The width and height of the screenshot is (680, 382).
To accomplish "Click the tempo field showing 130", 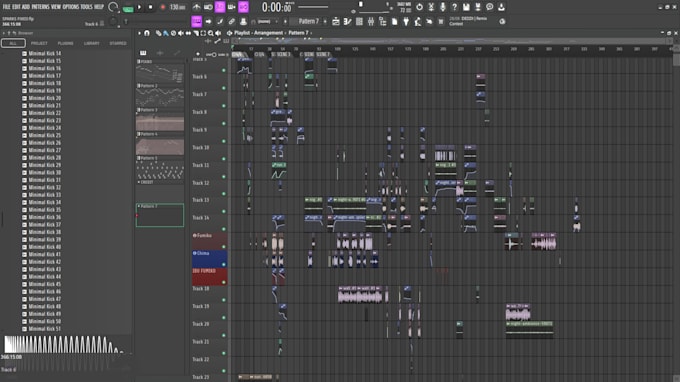I will [x=177, y=7].
